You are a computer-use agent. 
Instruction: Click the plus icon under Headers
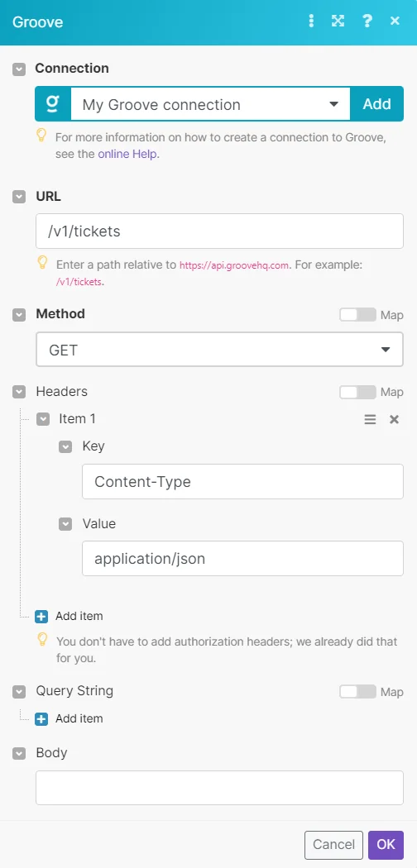tap(41, 616)
